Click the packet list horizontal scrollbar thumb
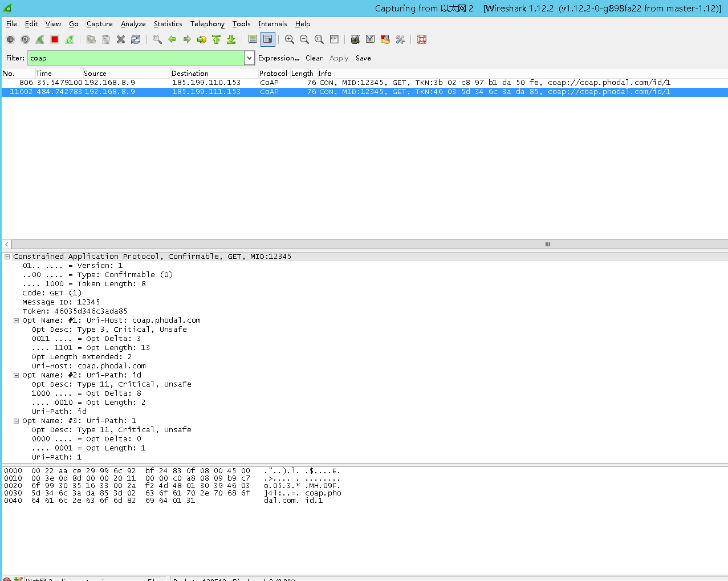 tap(369, 244)
